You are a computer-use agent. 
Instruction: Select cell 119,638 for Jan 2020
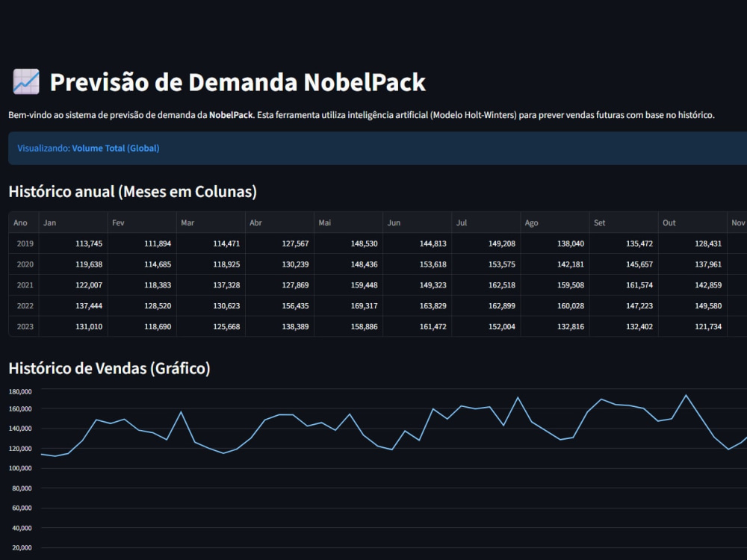(73, 264)
